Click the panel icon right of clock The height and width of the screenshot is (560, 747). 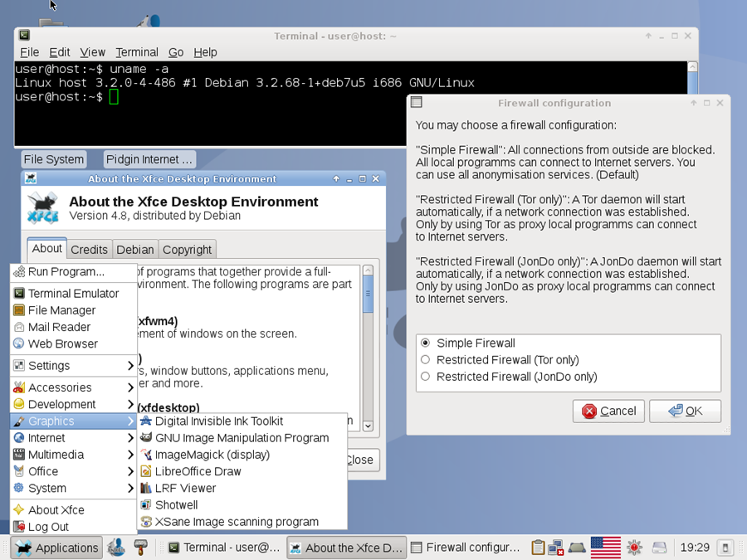[x=725, y=548]
